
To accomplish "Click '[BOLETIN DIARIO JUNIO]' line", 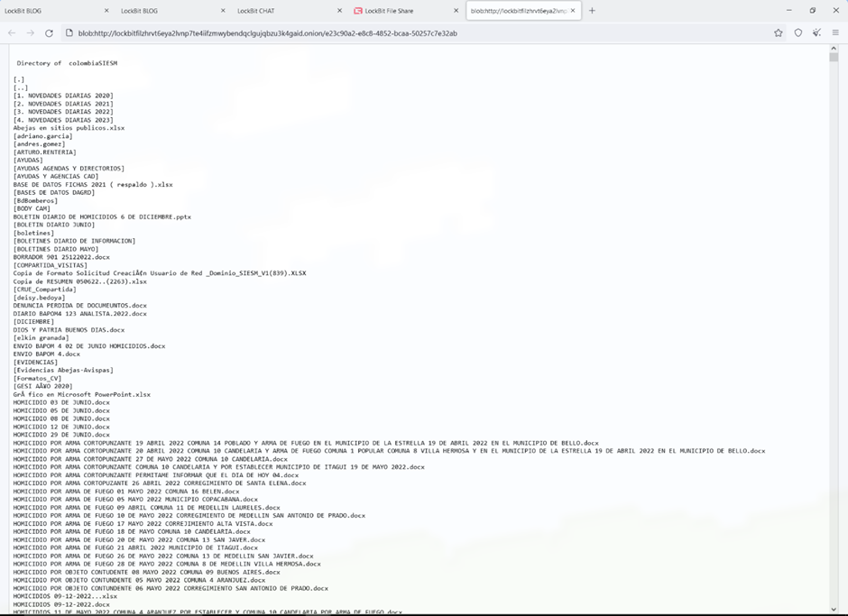I will tap(54, 225).
